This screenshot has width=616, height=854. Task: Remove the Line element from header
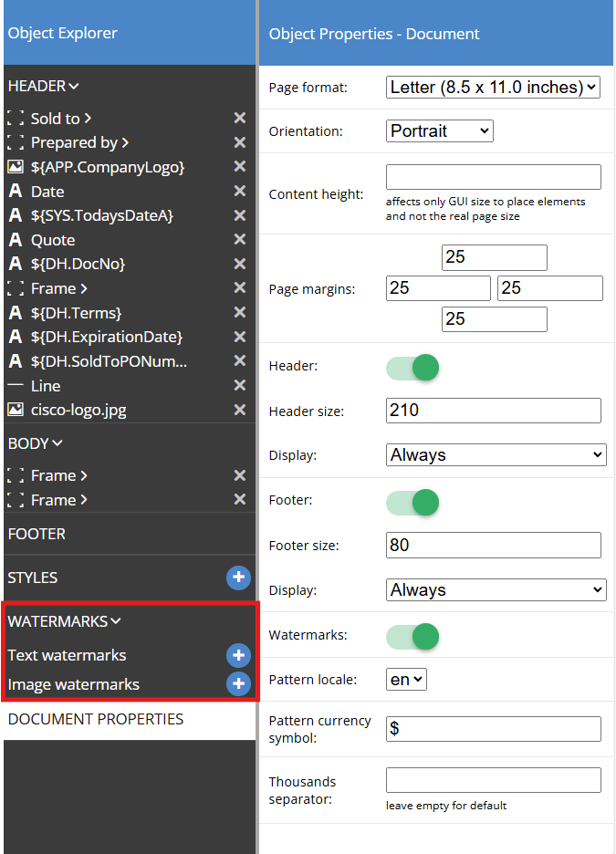click(x=239, y=386)
